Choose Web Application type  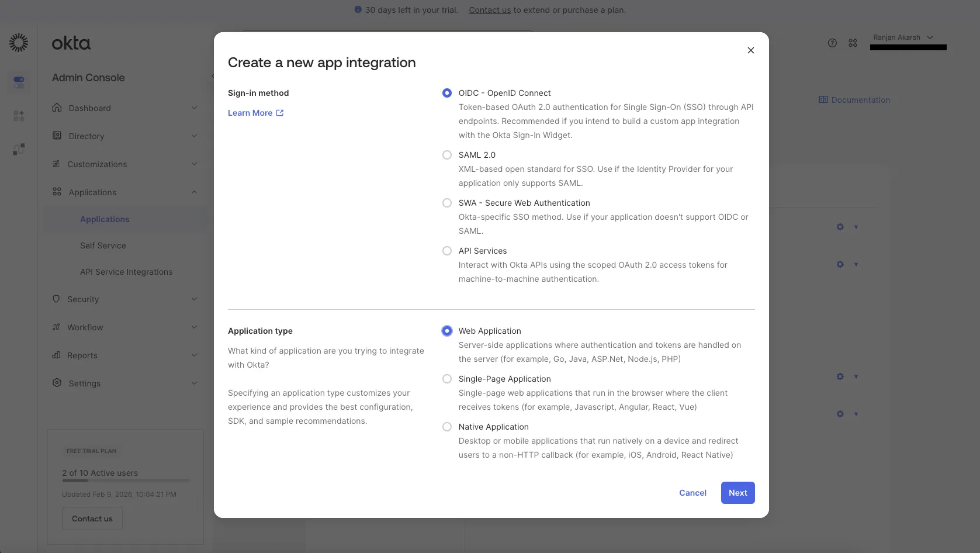[447, 331]
